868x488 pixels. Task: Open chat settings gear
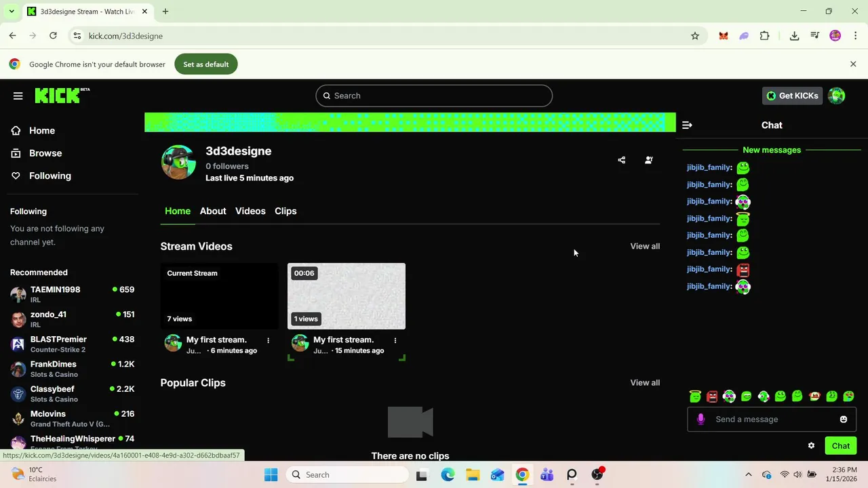tap(811, 445)
